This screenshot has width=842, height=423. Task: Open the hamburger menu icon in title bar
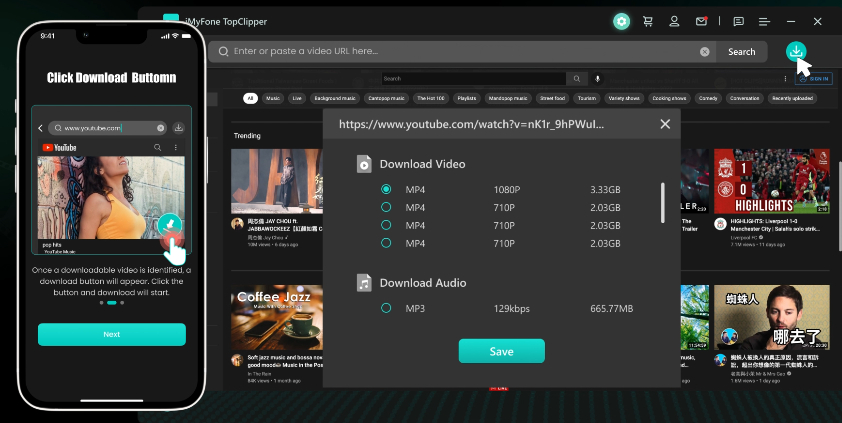coord(764,21)
